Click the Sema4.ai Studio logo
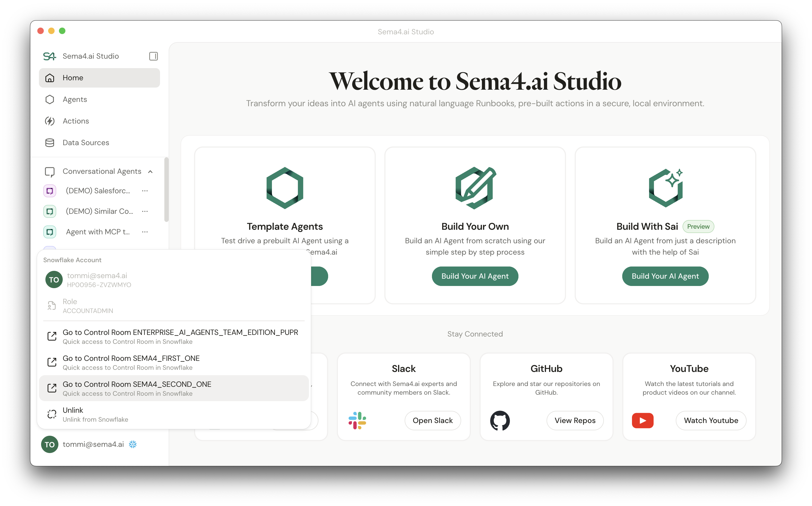The image size is (812, 506). [49, 56]
